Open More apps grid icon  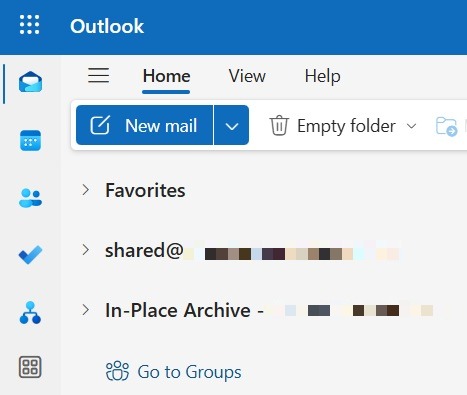(x=30, y=367)
